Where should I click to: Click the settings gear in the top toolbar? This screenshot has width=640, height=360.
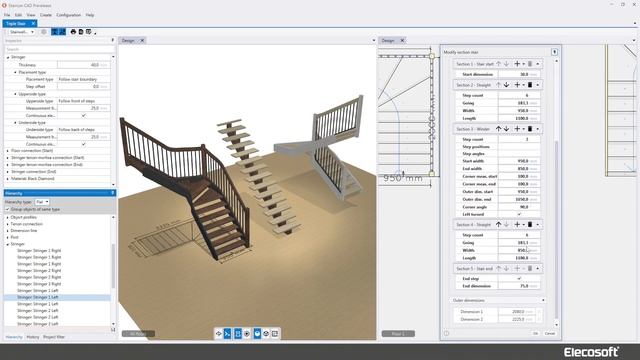click(x=44, y=32)
